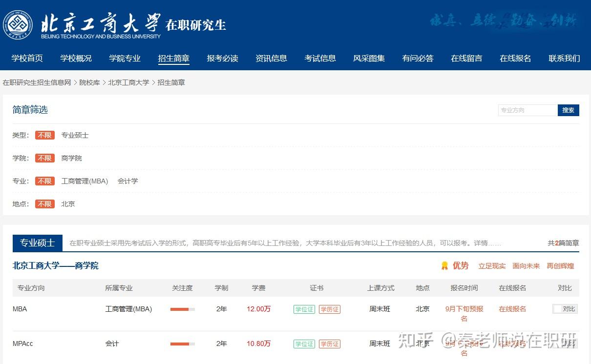Click 学位证 badge in MPAcc row

(x=304, y=344)
